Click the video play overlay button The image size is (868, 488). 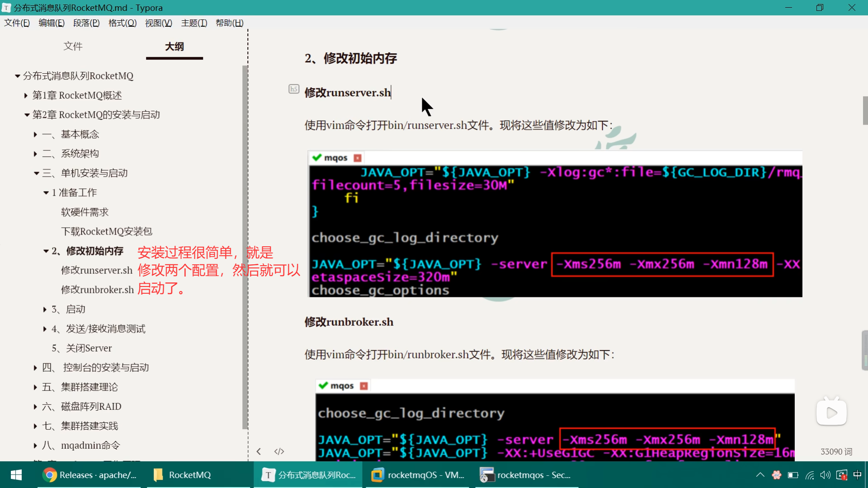tap(831, 412)
